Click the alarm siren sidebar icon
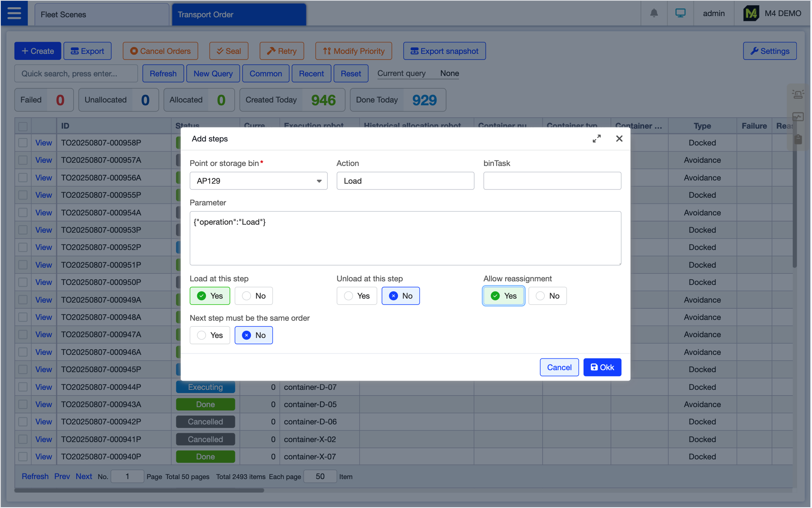 [798, 94]
